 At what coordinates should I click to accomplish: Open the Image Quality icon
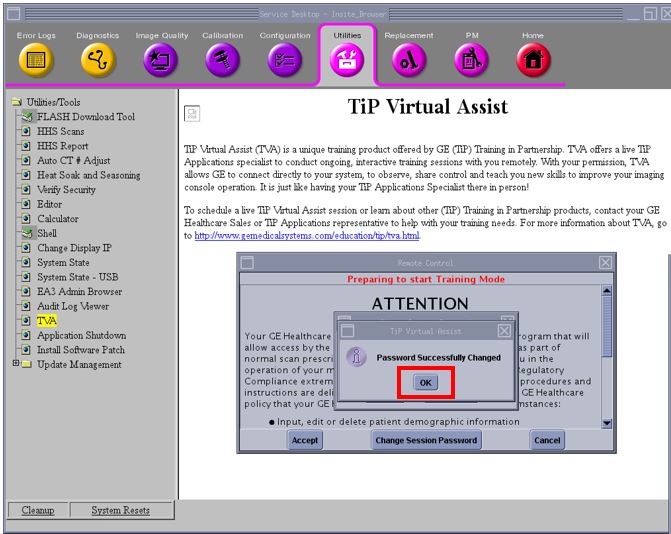pyautogui.click(x=160, y=61)
